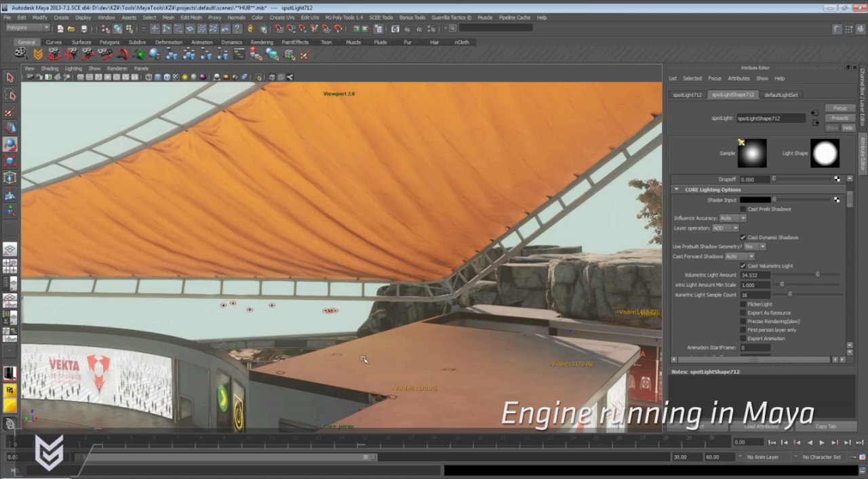Switch to four view layout
The width and height of the screenshot is (868, 479).
coord(10,266)
